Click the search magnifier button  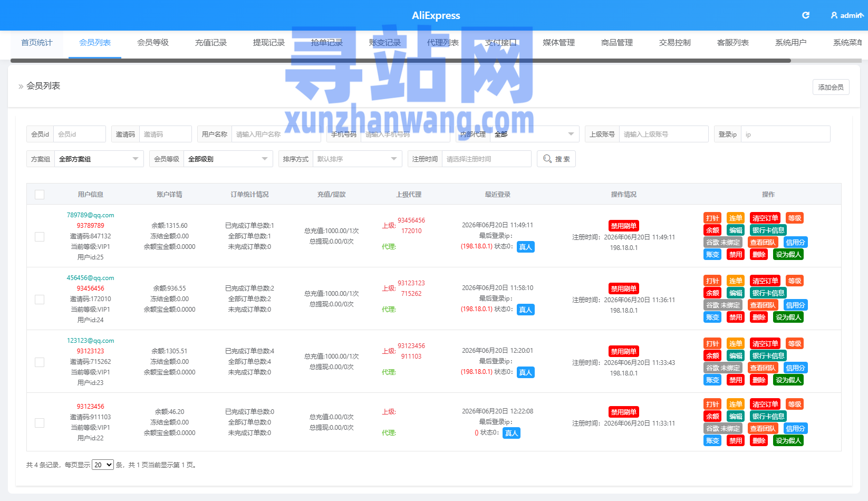[x=556, y=159]
